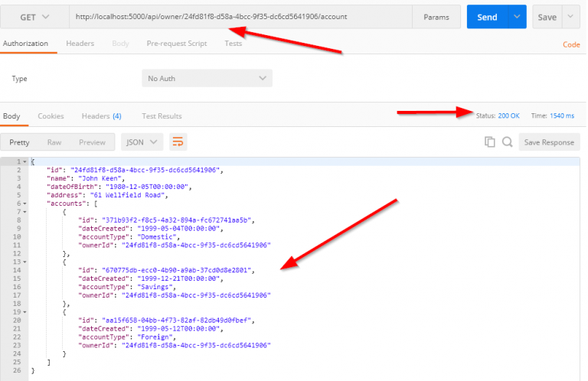Select the Preview view mode
The image size is (588, 381).
(92, 142)
